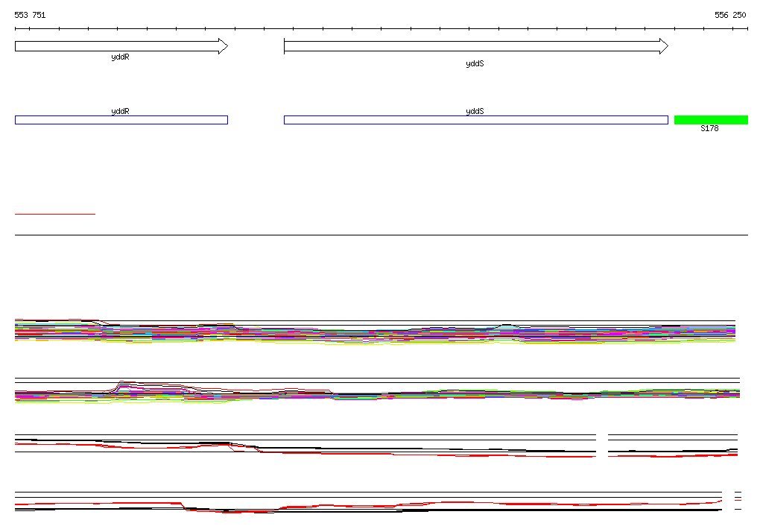Screen dimensions: 763x532
Task: Click the yddS label under the arrow
Action: pos(475,64)
